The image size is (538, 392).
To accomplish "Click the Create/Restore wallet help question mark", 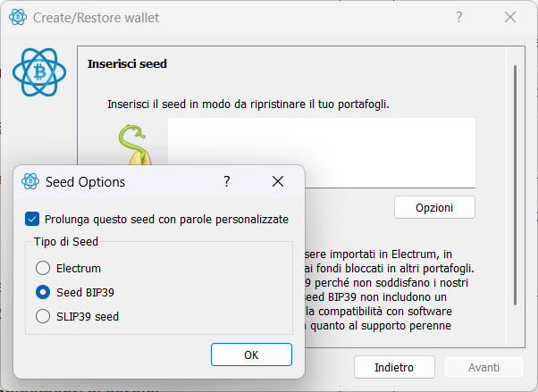I will [459, 17].
